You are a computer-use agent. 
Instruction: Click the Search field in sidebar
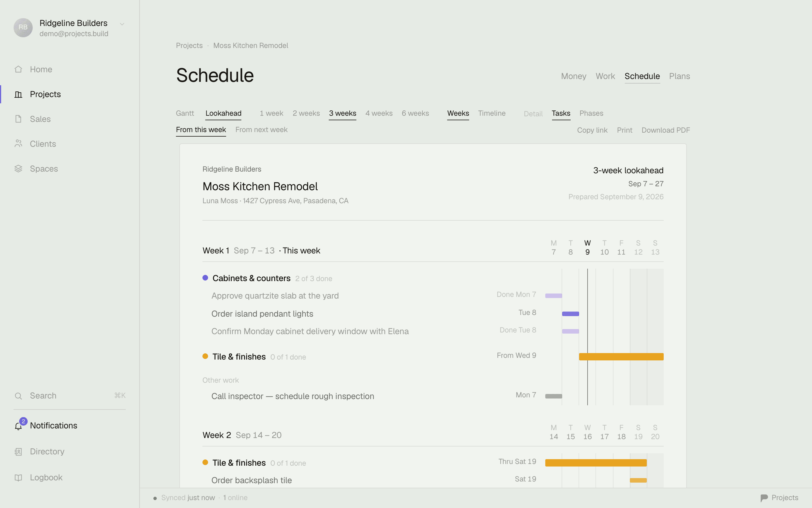69,396
